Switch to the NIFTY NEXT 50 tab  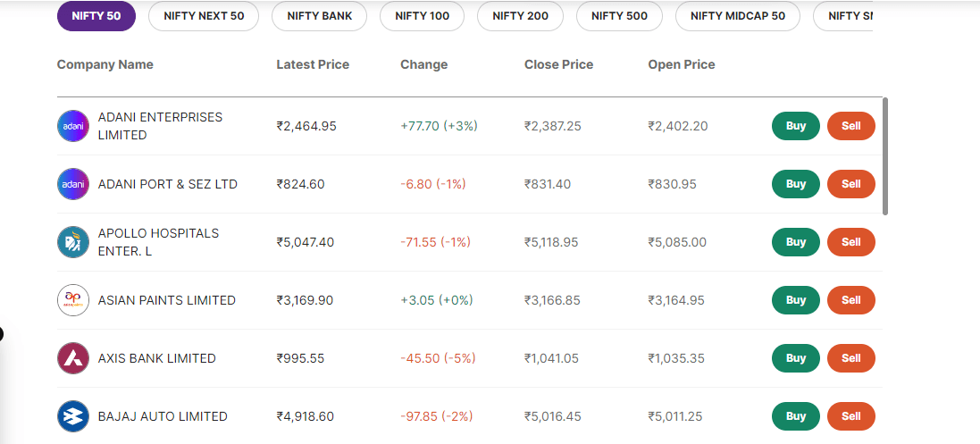[203, 16]
